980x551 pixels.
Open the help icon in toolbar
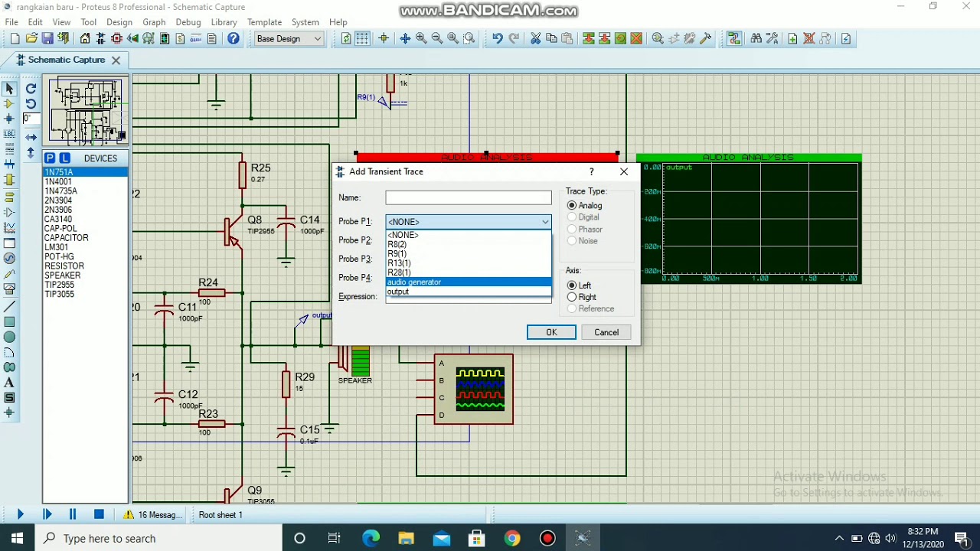[234, 38]
